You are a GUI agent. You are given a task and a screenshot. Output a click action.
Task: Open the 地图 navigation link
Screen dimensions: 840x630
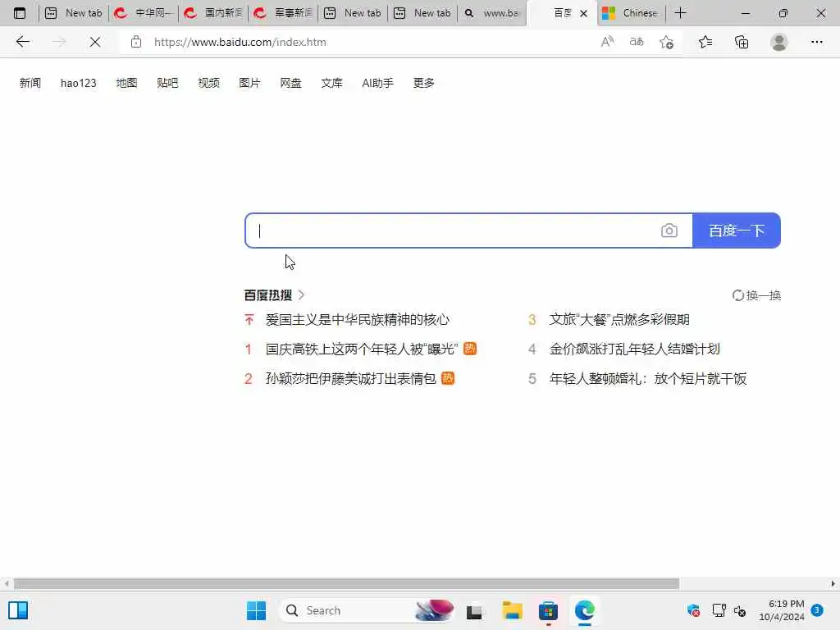[x=126, y=83]
